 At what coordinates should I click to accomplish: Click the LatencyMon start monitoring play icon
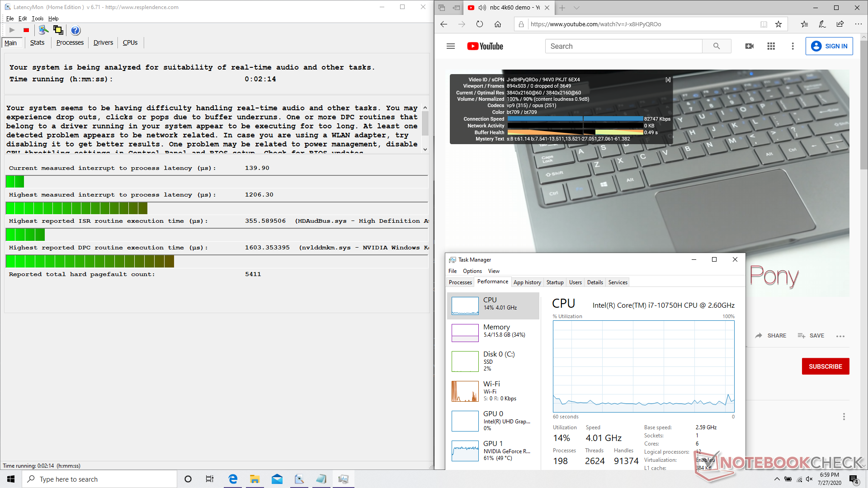pos(12,30)
